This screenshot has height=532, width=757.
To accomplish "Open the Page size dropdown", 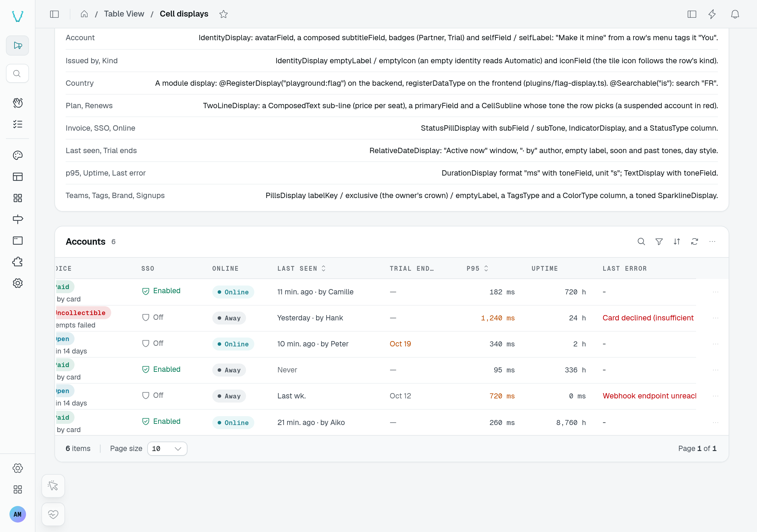I will (167, 449).
